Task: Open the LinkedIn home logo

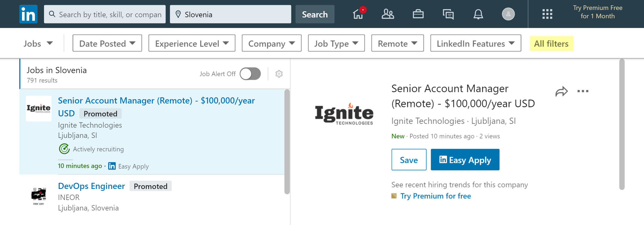Action: [x=28, y=14]
